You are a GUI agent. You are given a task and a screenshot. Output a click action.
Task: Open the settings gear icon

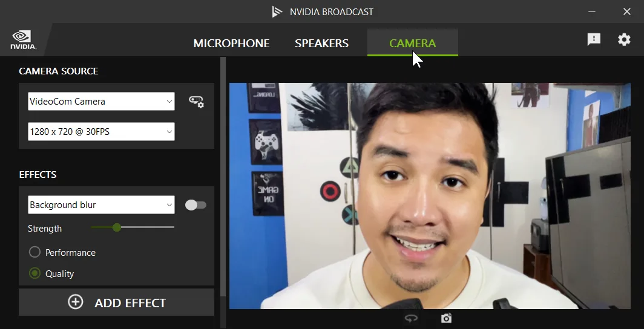click(624, 39)
